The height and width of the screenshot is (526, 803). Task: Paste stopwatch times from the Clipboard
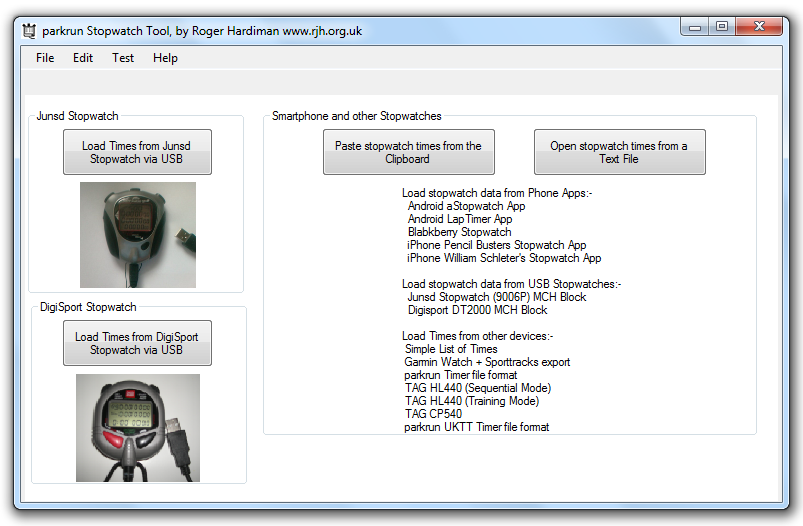pyautogui.click(x=408, y=152)
